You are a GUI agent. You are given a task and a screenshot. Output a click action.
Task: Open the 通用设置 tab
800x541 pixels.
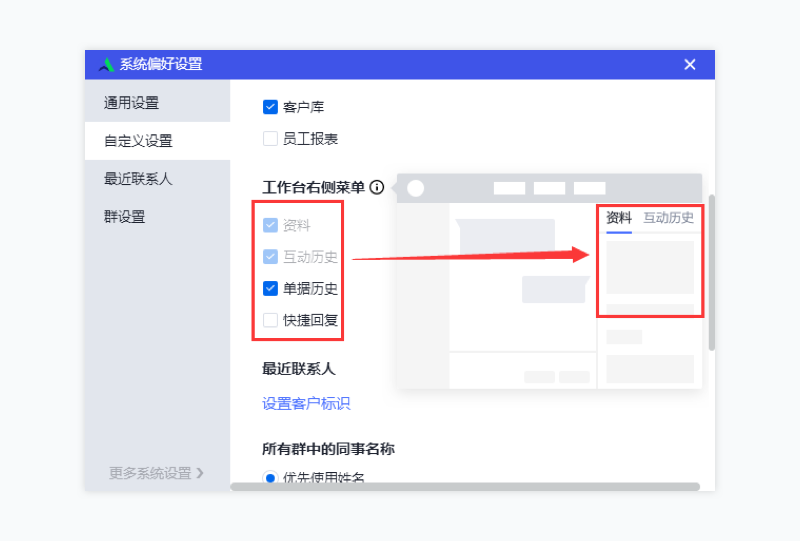click(x=158, y=103)
